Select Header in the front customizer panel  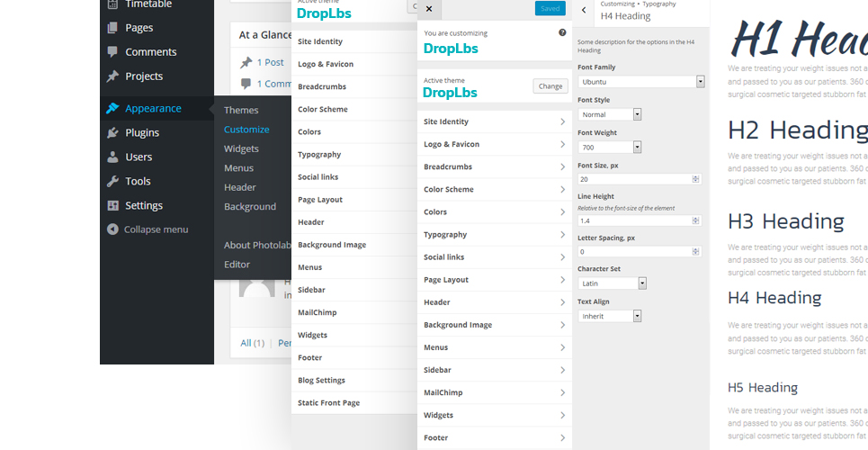495,302
